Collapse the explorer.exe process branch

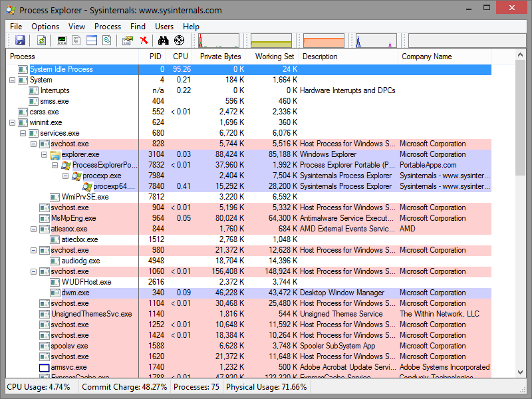45,154
